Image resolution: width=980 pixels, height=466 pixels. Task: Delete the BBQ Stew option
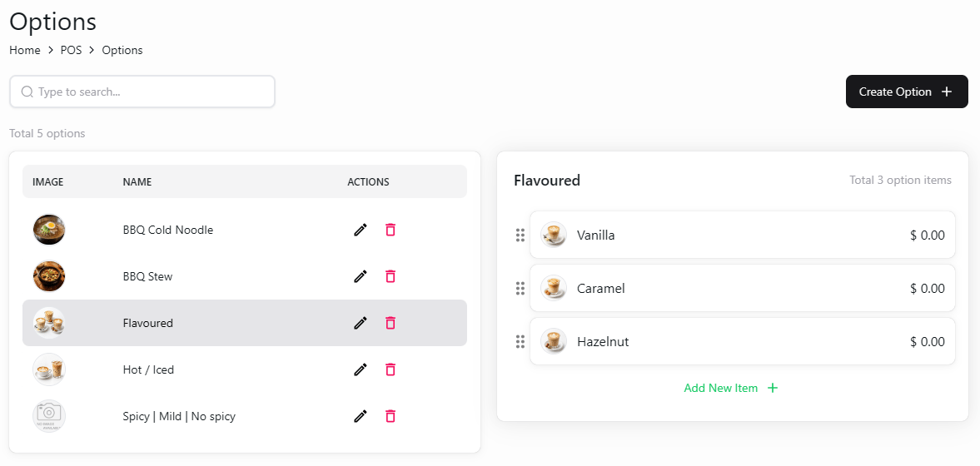(x=391, y=276)
